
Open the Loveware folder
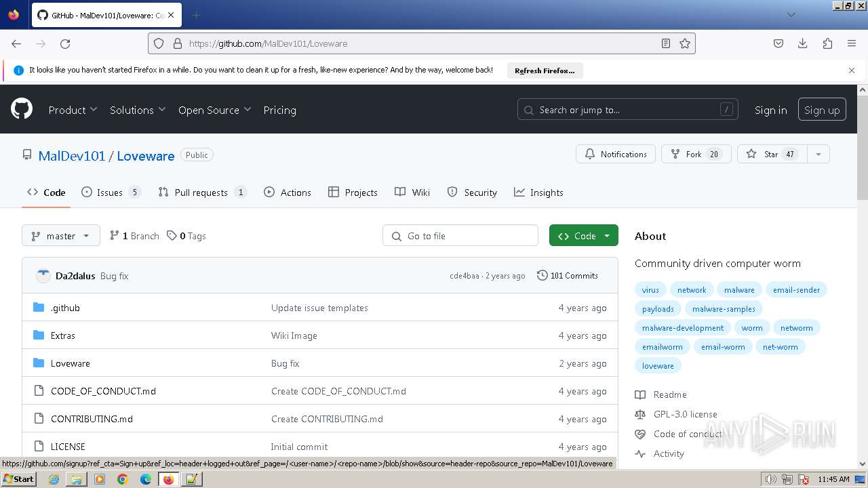[71, 363]
